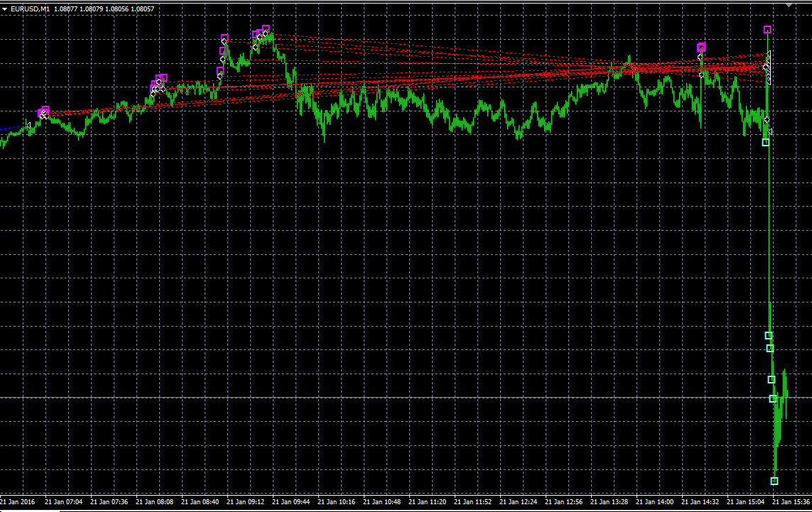Image resolution: width=812 pixels, height=512 pixels.
Task: Click the 21 Jan 2016 date label
Action: coord(18,501)
